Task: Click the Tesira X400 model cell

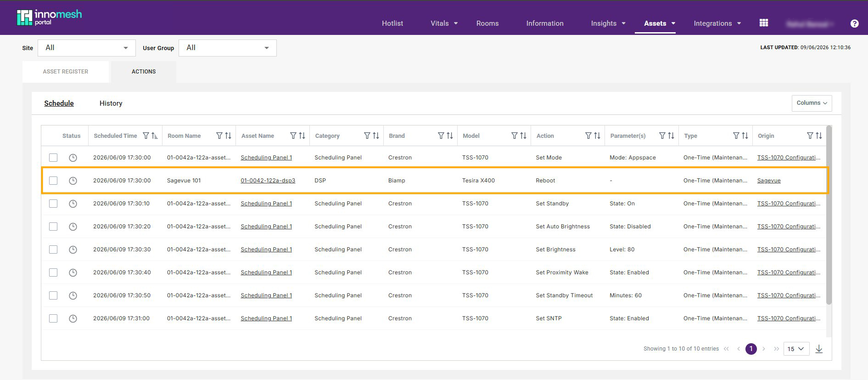Action: [x=478, y=181]
